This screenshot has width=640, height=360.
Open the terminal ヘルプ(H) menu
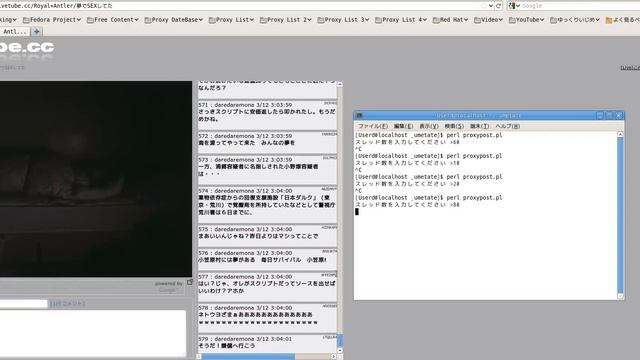pyautogui.click(x=507, y=126)
